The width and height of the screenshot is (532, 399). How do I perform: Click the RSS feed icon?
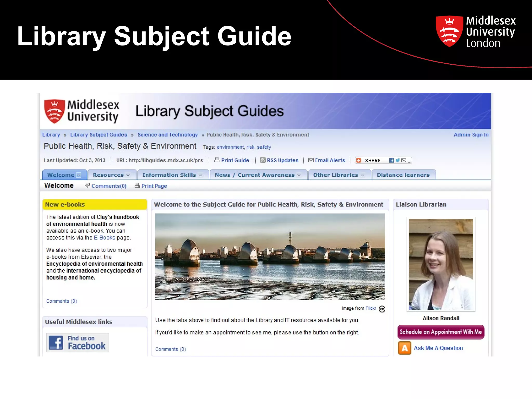pyautogui.click(x=263, y=160)
